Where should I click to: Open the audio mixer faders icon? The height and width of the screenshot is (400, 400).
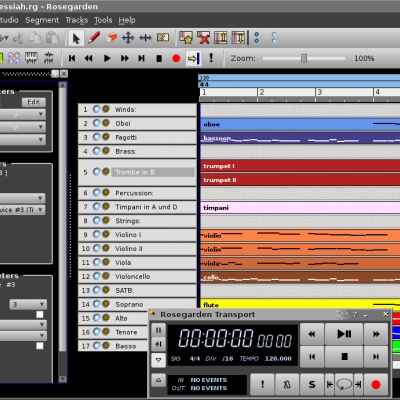pyautogui.click(x=49, y=58)
